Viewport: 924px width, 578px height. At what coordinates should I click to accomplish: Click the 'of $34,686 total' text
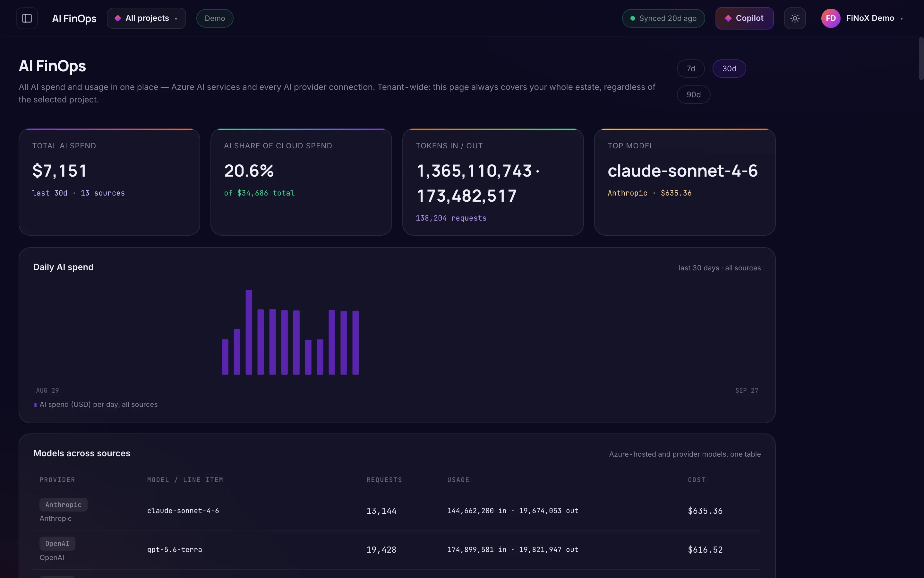coord(259,193)
